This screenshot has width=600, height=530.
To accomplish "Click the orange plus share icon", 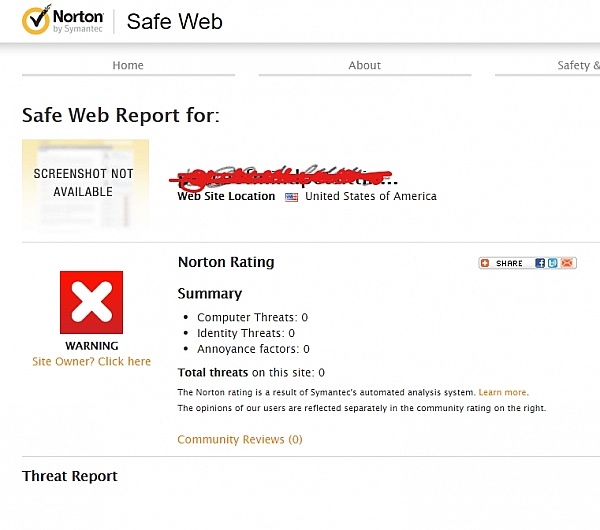I will tap(485, 263).
